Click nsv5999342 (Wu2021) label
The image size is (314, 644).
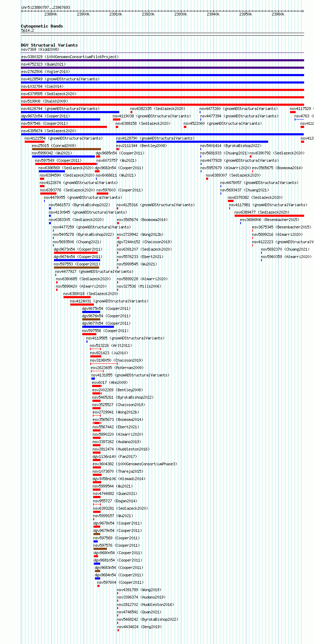[52, 153]
